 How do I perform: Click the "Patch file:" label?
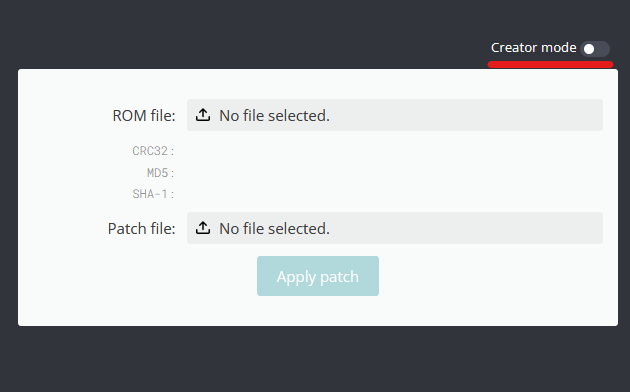[x=141, y=229]
